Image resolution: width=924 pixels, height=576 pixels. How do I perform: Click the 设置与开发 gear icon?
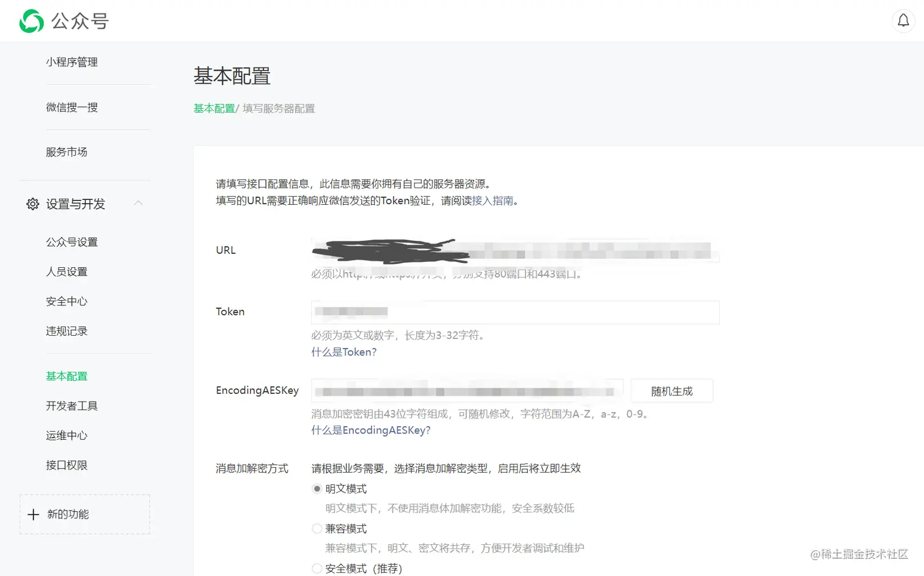[x=33, y=204]
